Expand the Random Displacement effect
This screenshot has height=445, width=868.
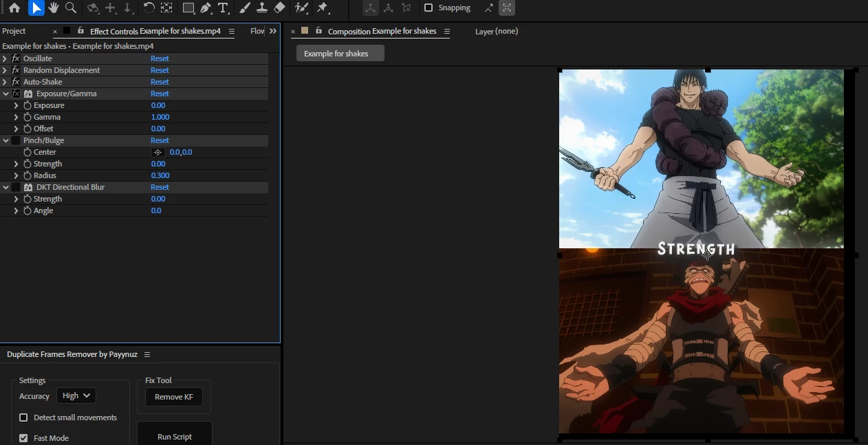point(6,70)
